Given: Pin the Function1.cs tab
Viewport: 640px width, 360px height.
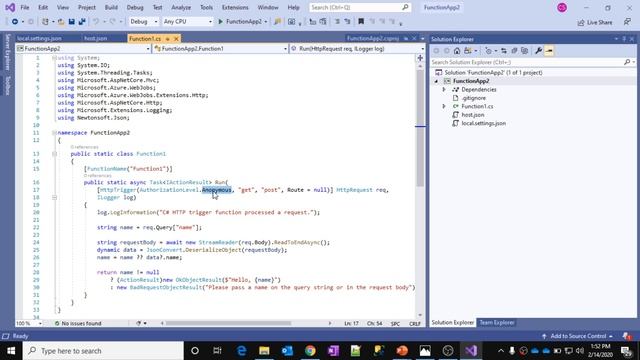Looking at the screenshot, I should coord(167,39).
